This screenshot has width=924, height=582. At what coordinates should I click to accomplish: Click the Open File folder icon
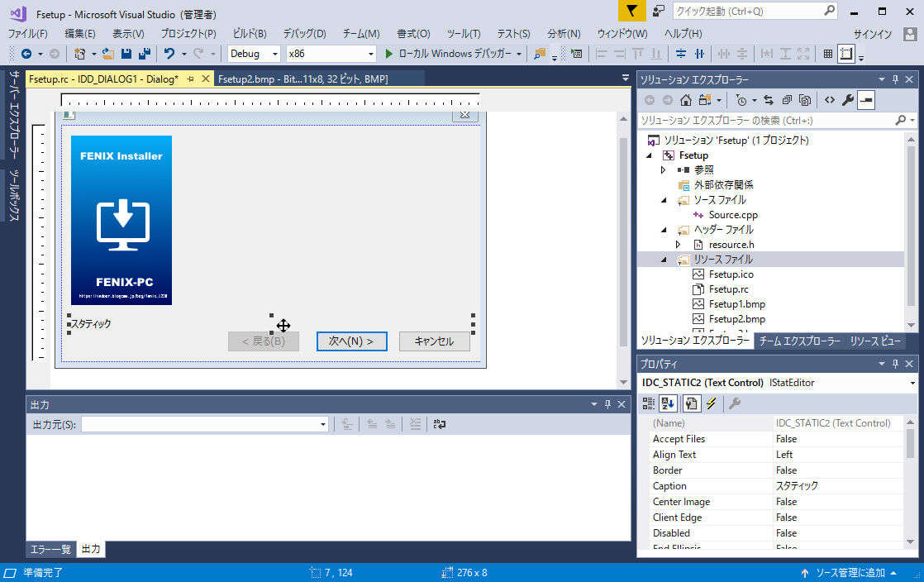coord(107,54)
